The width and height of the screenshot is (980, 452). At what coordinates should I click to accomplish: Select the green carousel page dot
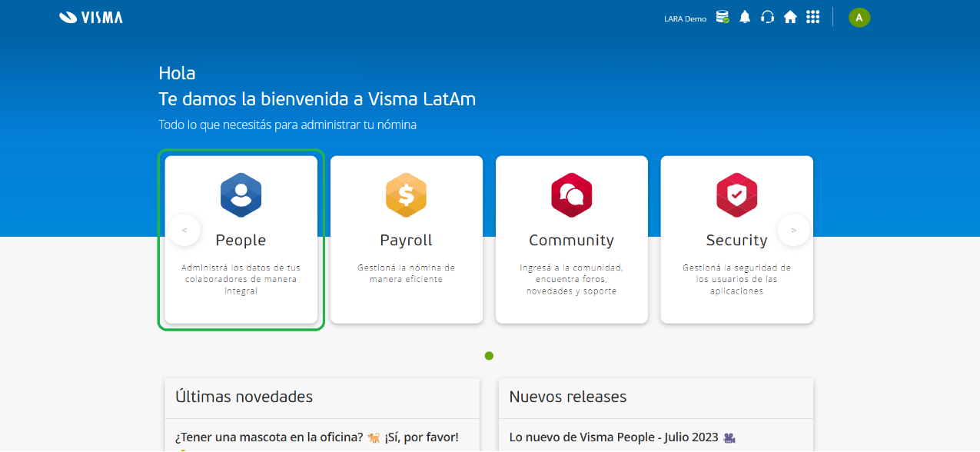pyautogui.click(x=489, y=356)
